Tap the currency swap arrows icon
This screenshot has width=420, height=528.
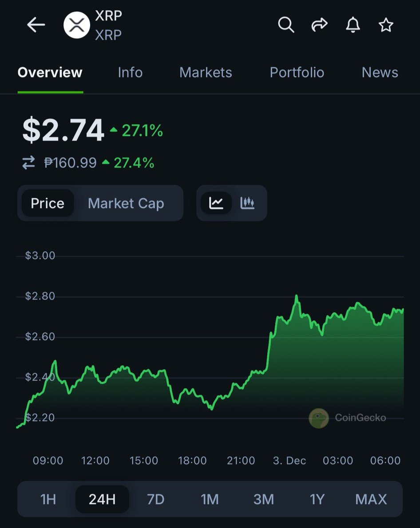click(x=28, y=163)
